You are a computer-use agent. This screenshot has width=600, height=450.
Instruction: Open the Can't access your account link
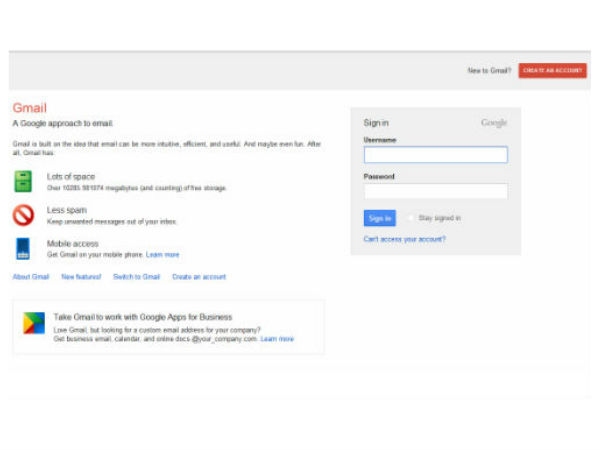pos(404,239)
